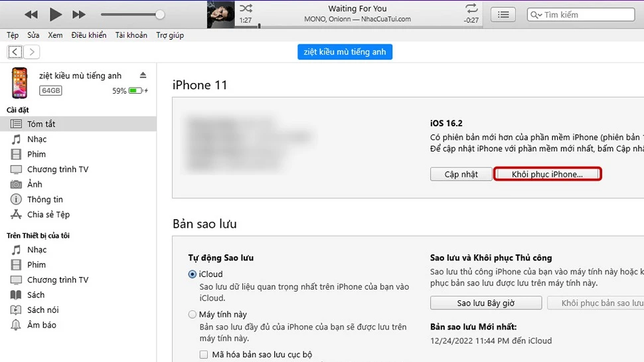Click Khôi phục bản sao lưu button
Image resolution: width=644 pixels, height=362 pixels.
coord(596,303)
